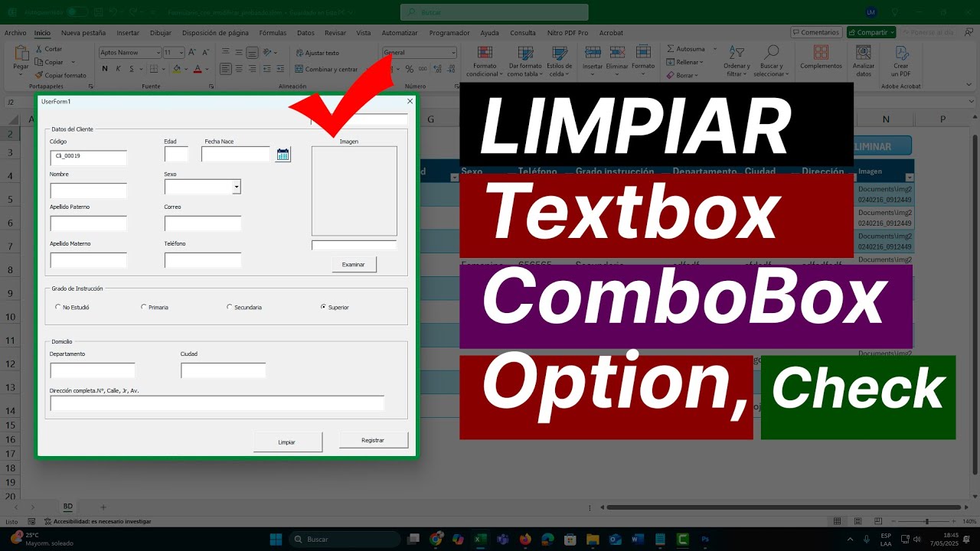Open the Programador ribbon tab
The image size is (980, 551).
pos(449,33)
